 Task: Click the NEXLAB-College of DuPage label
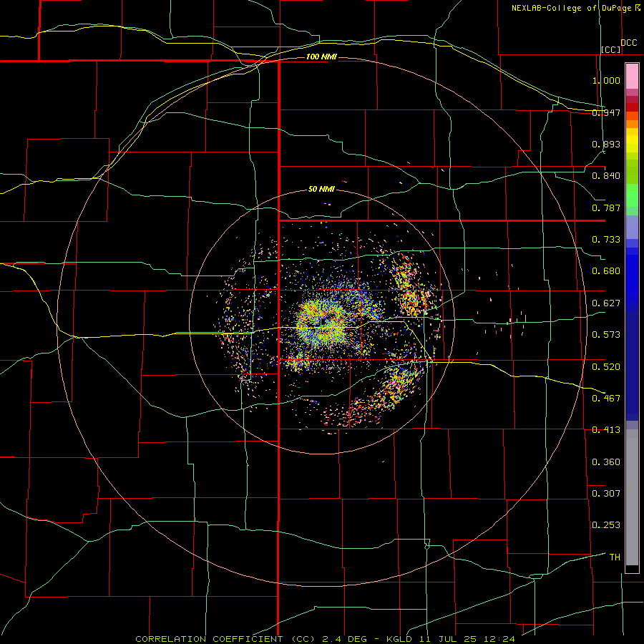(571, 8)
